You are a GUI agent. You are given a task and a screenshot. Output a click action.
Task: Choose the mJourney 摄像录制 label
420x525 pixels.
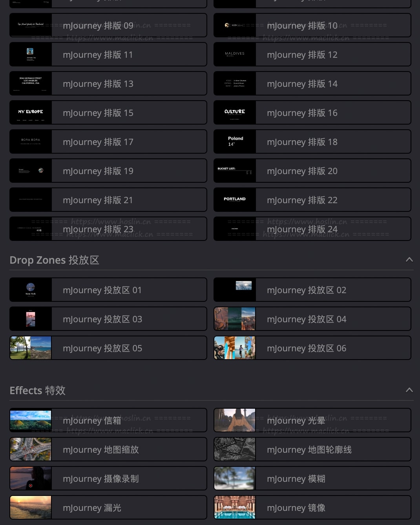pos(101,479)
